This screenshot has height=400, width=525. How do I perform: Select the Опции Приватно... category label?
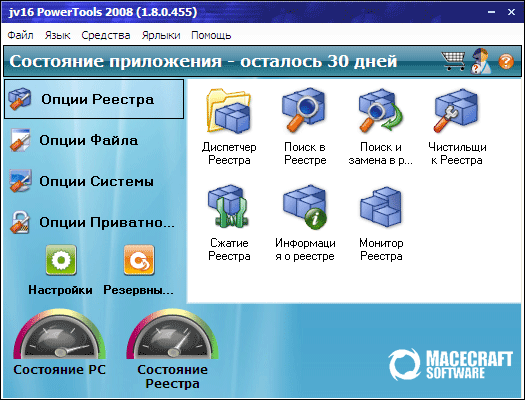click(107, 223)
